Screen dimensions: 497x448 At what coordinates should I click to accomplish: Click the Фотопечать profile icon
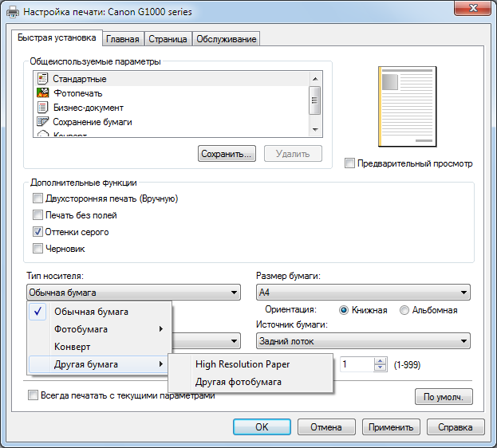pos(43,92)
